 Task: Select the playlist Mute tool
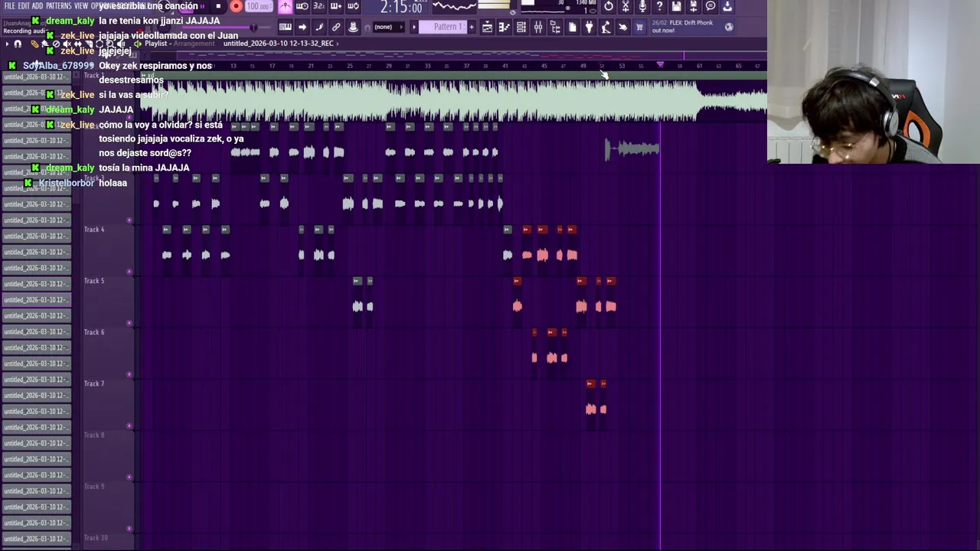point(67,44)
